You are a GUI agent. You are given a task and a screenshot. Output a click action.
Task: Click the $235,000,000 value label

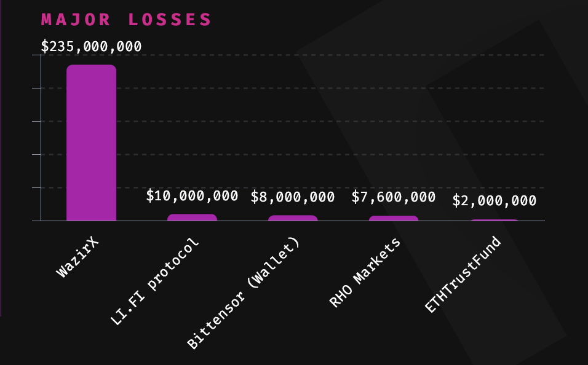[91, 47]
